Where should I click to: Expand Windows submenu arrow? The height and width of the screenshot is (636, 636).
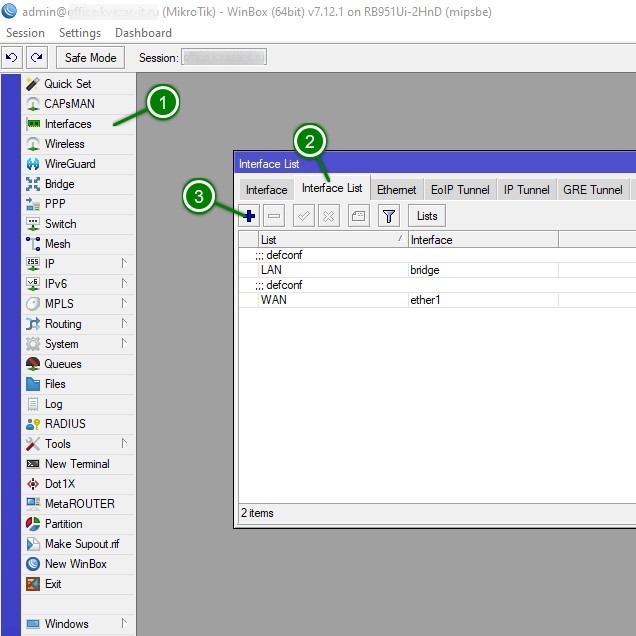pos(125,623)
